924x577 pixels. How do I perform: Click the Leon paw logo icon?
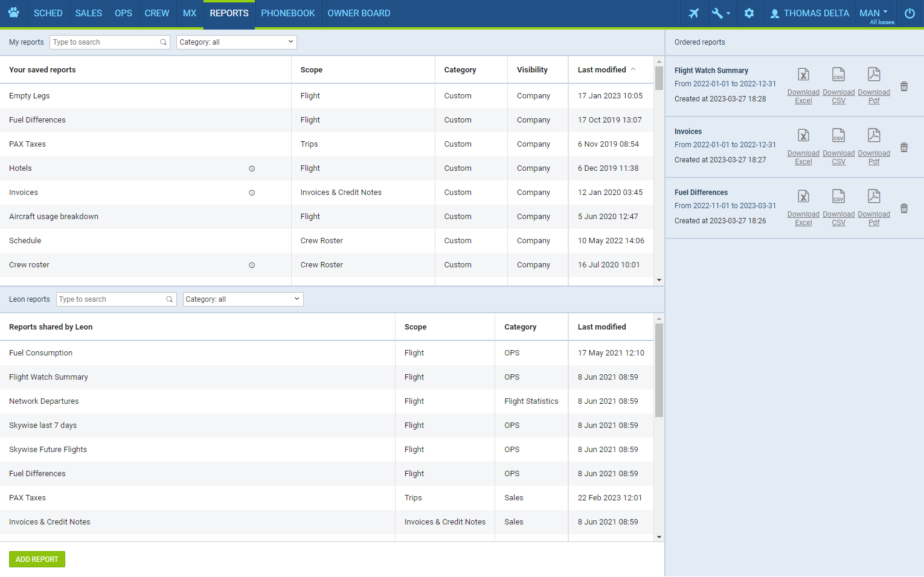[x=13, y=13]
